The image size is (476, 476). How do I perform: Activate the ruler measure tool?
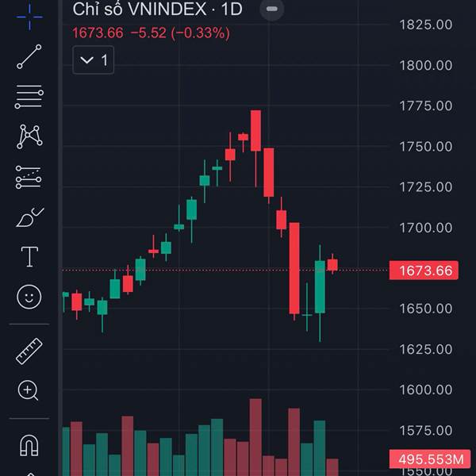click(29, 350)
